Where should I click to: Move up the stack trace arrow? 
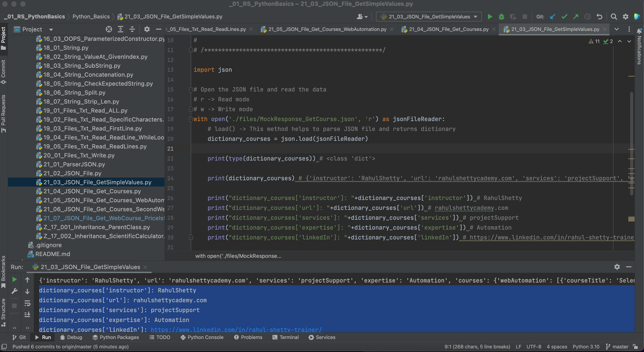coord(27,280)
